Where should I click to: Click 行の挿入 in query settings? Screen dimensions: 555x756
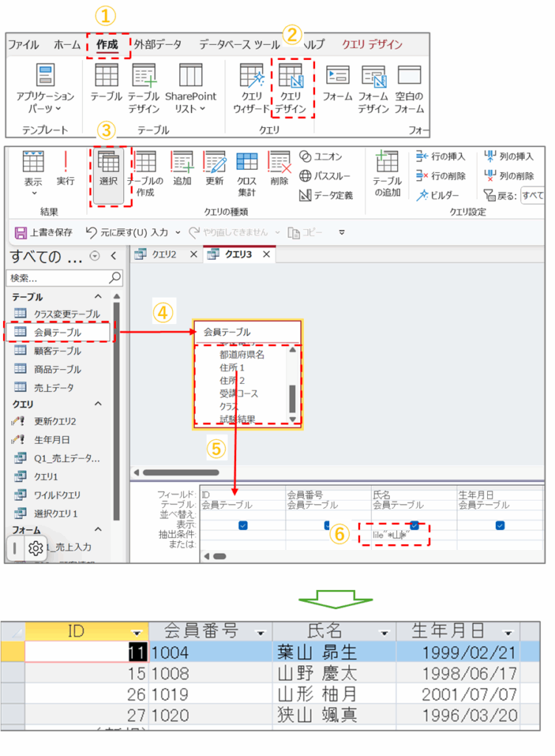(x=441, y=157)
